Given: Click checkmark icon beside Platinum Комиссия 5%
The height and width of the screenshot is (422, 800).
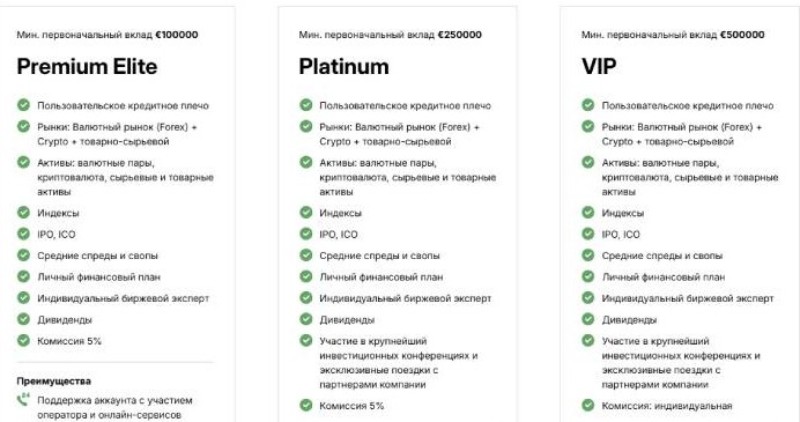Looking at the screenshot, I should (306, 405).
